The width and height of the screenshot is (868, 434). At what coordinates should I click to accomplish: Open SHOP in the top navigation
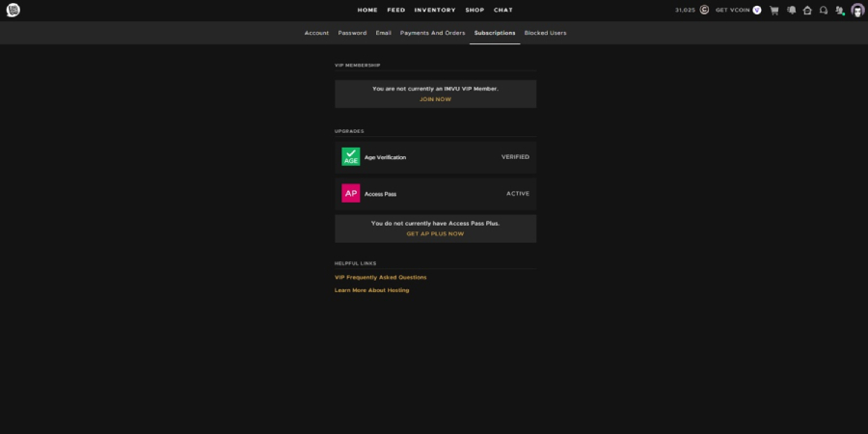tap(475, 10)
